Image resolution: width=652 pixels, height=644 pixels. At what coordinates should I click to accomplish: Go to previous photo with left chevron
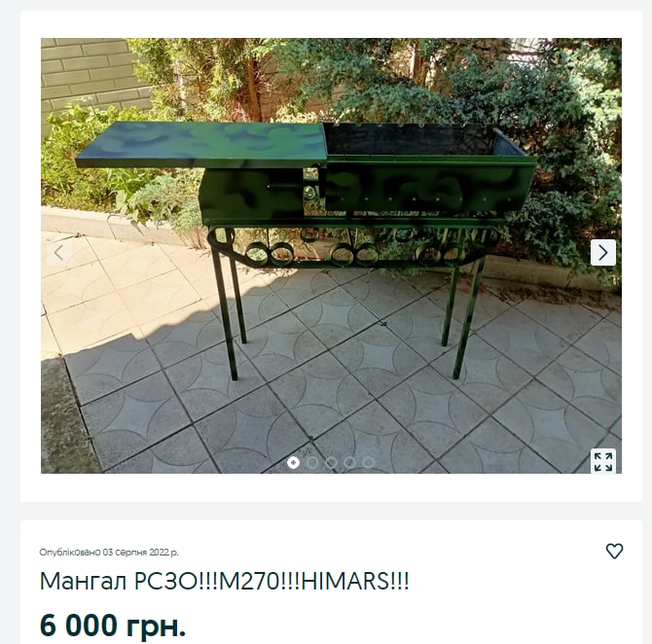click(x=58, y=252)
